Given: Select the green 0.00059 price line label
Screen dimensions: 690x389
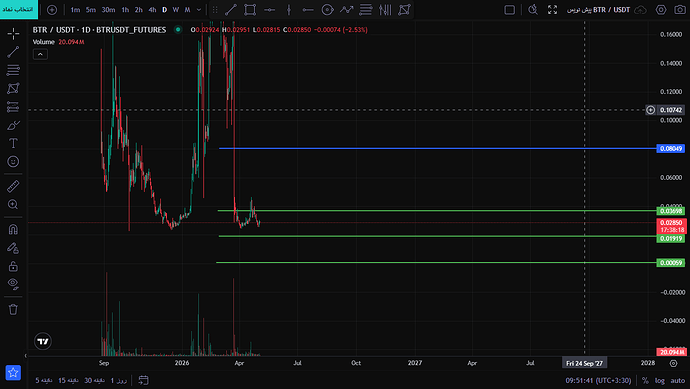Looking at the screenshot, I should (671, 263).
